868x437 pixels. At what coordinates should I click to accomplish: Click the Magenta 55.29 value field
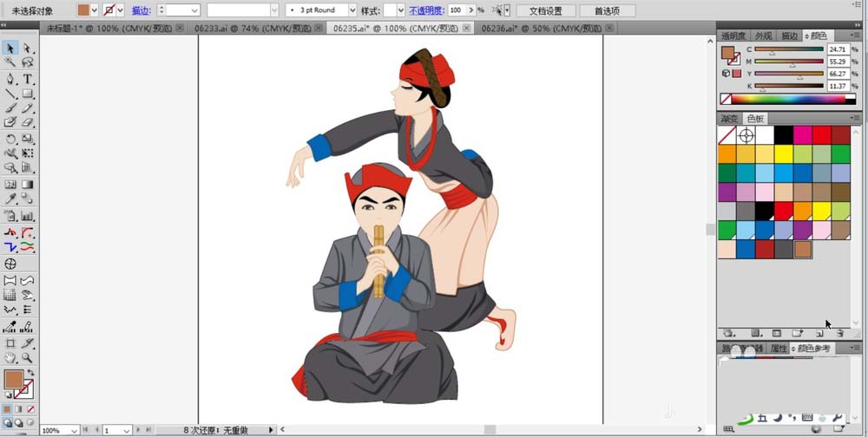click(838, 62)
